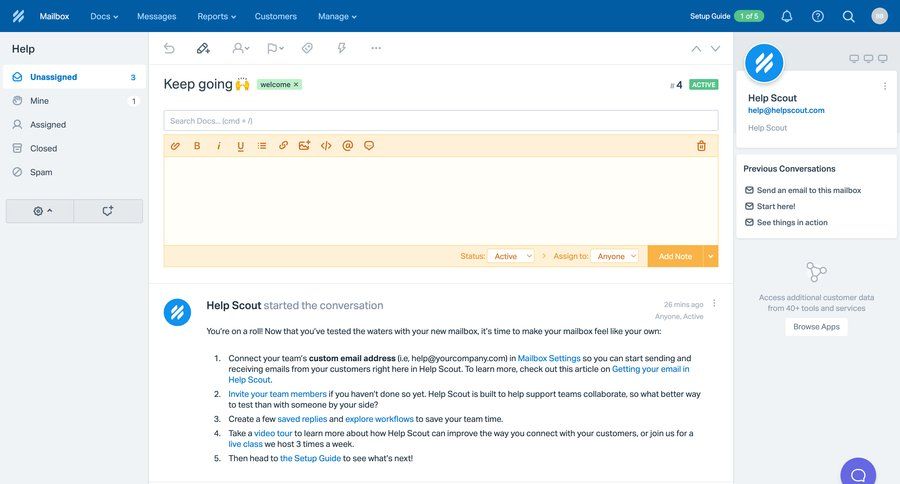
Task: Open the assign user dropdown in toolbar
Action: (241, 48)
